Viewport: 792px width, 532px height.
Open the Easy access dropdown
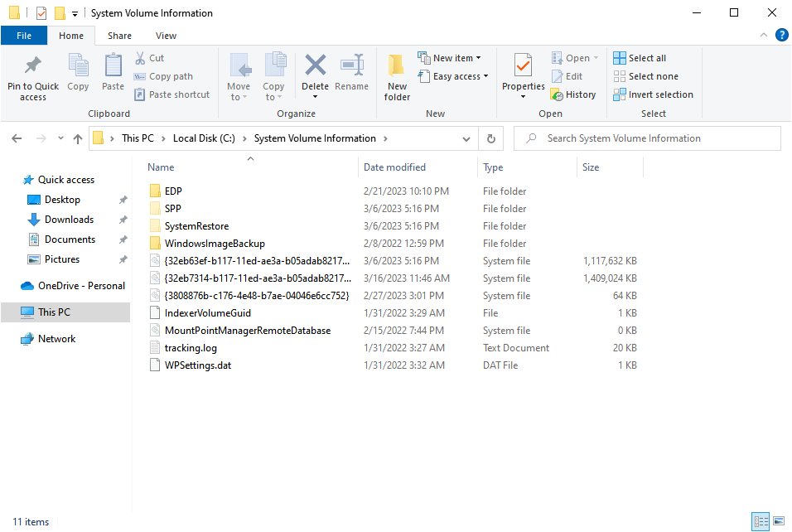[x=453, y=76]
